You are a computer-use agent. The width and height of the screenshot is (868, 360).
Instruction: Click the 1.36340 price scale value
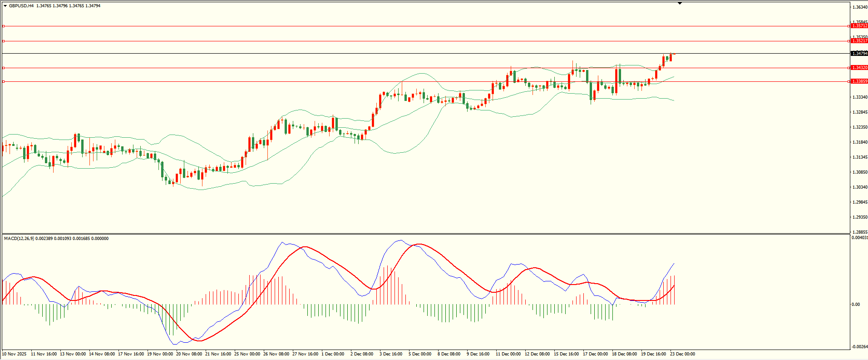860,7
